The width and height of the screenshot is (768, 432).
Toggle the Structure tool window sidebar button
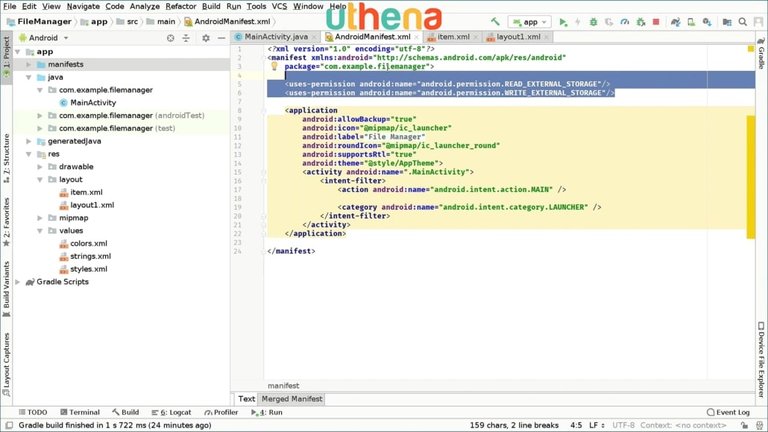(x=6, y=155)
